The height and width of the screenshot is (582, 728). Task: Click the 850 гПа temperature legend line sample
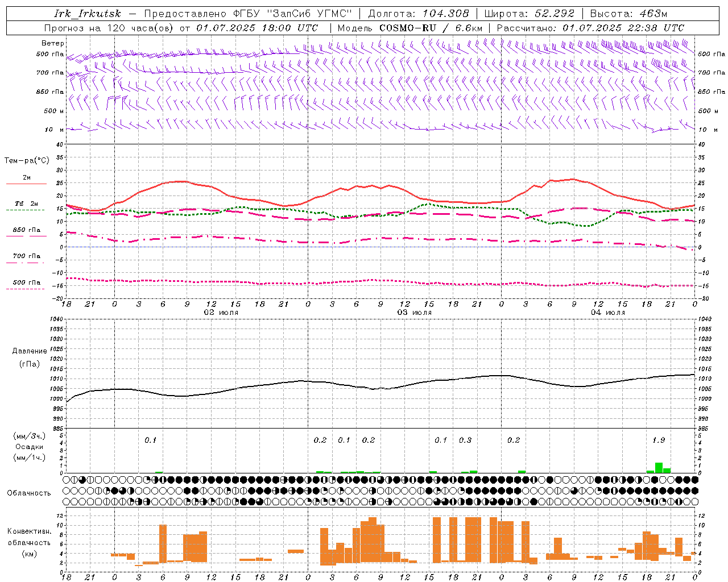(x=26, y=236)
